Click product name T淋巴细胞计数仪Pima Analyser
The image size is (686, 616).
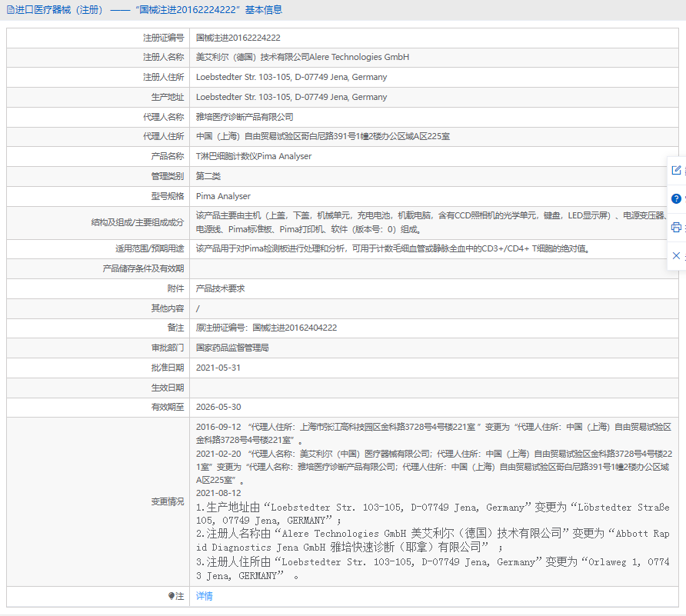pyautogui.click(x=254, y=156)
